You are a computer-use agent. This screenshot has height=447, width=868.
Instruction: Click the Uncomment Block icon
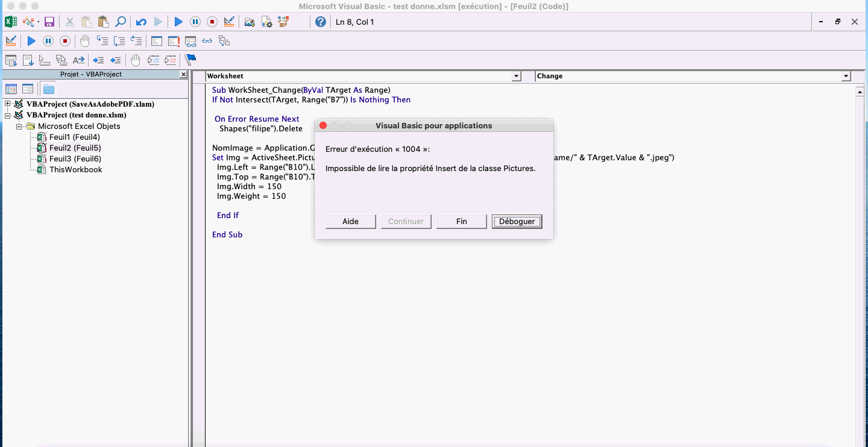pos(171,60)
